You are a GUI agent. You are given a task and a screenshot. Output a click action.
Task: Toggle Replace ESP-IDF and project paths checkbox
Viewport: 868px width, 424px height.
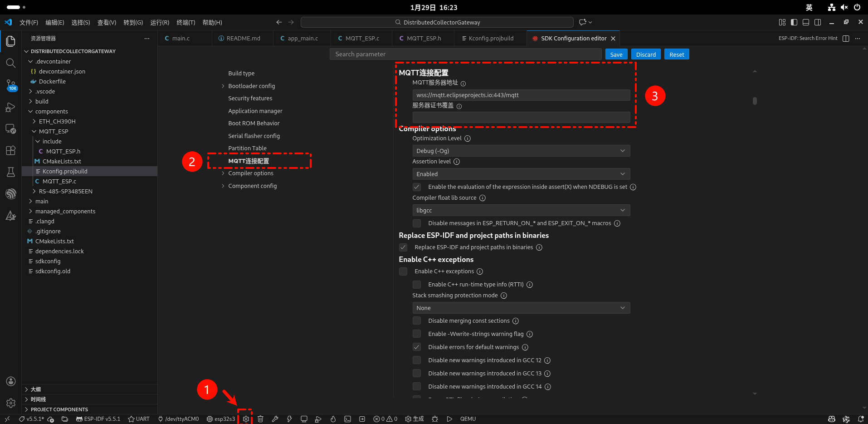point(403,247)
